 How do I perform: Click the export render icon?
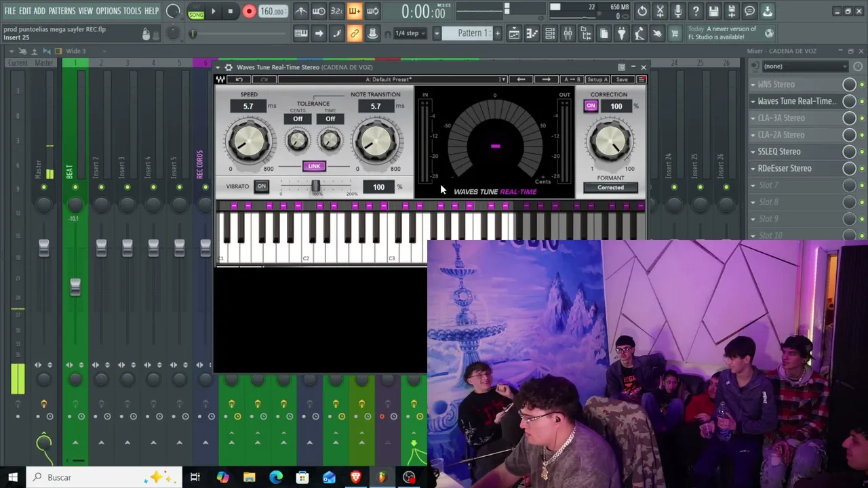(731, 12)
